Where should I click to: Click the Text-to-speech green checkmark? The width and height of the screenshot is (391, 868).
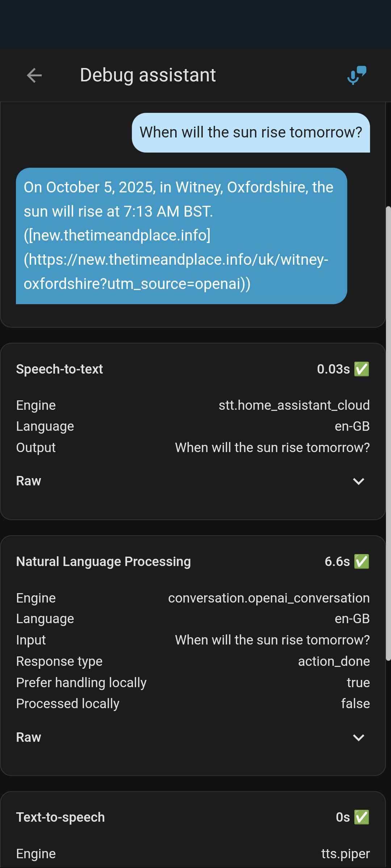[361, 817]
